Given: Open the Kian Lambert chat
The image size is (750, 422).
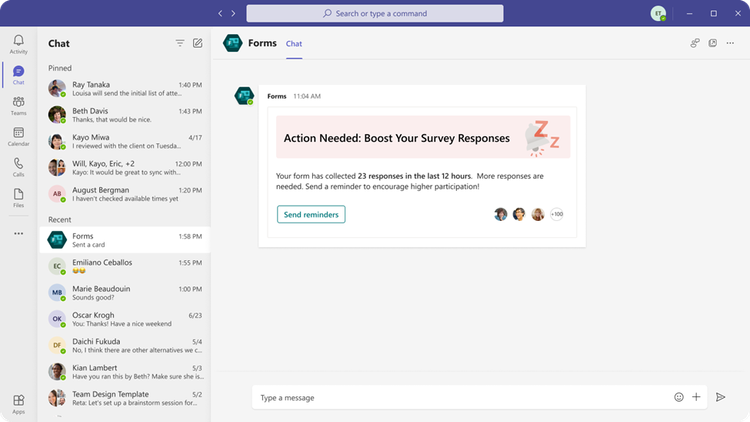Looking at the screenshot, I should (x=125, y=371).
